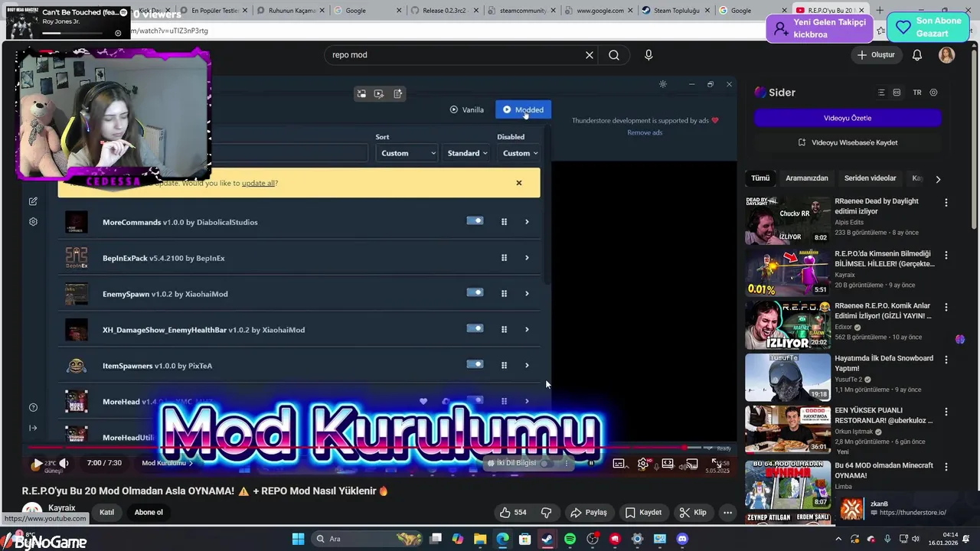Click the Kaydet save button
Screen dimensions: 980x551
pos(643,512)
